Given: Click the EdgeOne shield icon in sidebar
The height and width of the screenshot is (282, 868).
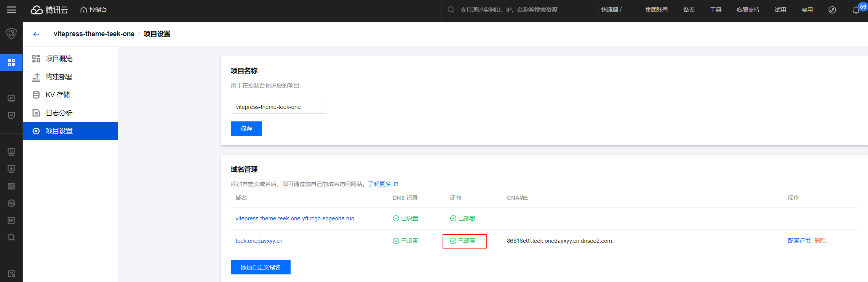Looking at the screenshot, I should (11, 34).
